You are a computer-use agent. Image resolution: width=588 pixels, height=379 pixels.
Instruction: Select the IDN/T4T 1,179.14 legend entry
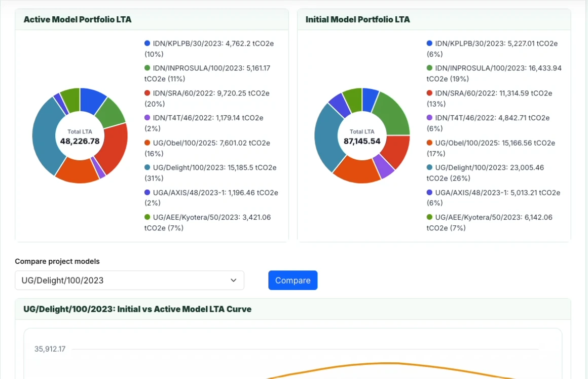(x=204, y=123)
